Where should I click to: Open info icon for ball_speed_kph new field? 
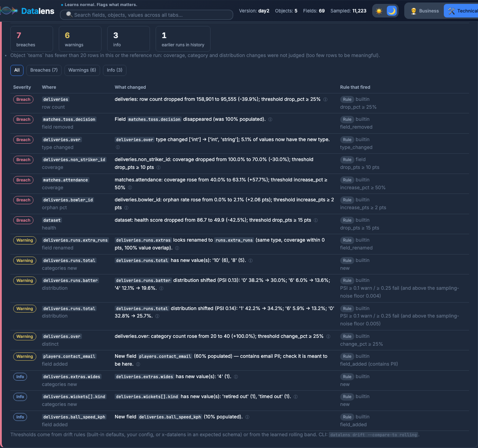(x=248, y=417)
